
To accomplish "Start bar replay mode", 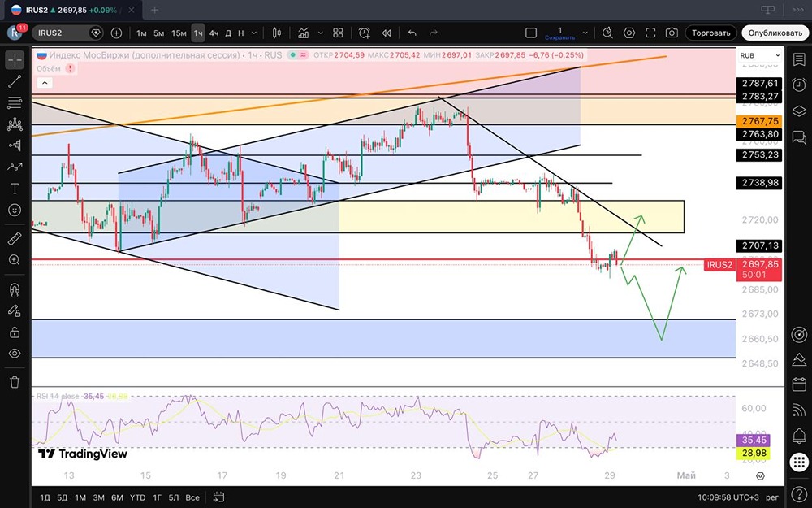I will (x=387, y=33).
